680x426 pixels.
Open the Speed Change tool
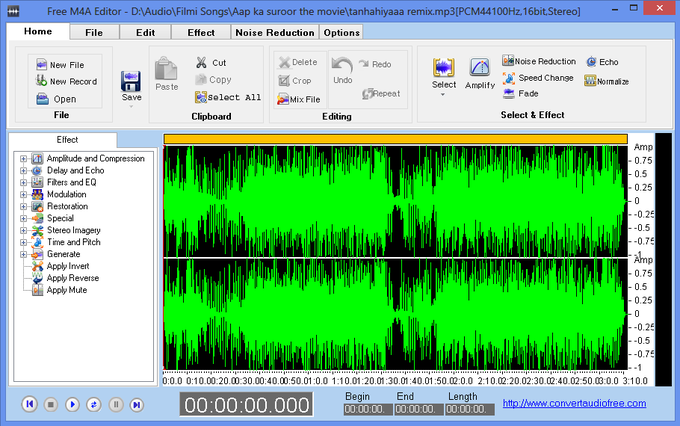(508, 78)
